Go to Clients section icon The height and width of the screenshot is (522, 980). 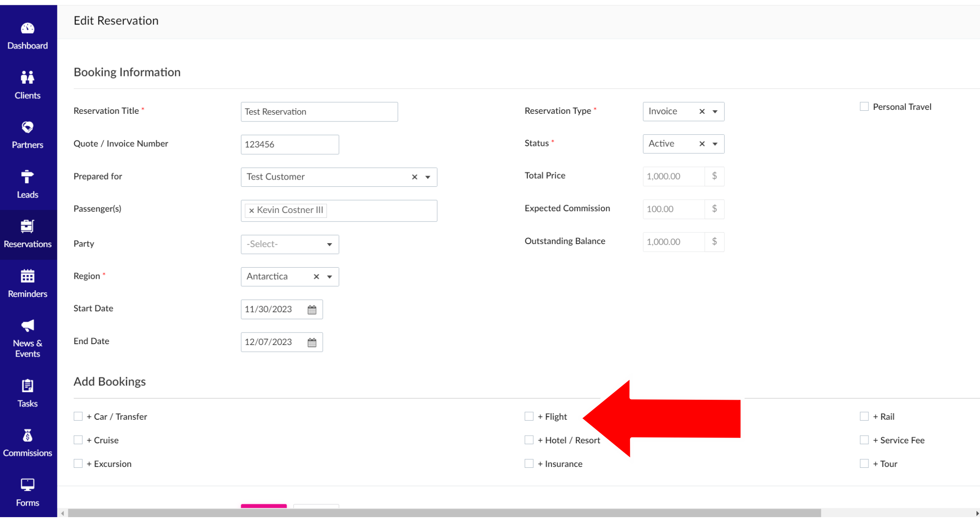(27, 78)
